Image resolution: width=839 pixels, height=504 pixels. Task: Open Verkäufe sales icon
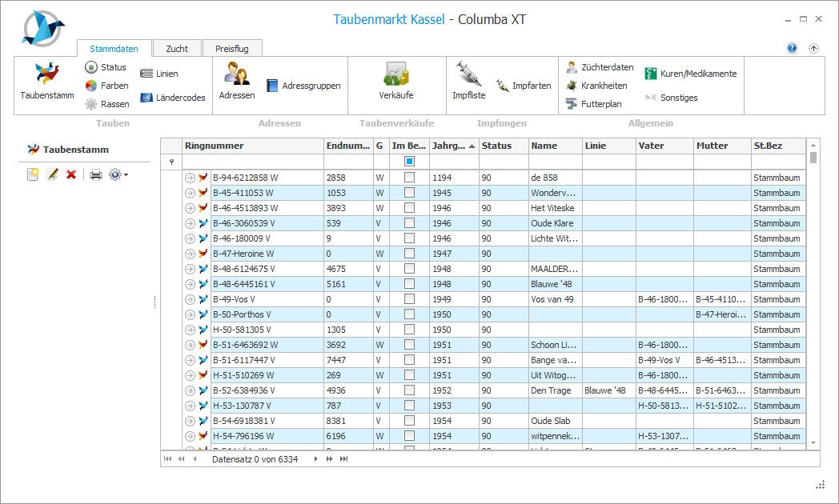click(x=395, y=74)
